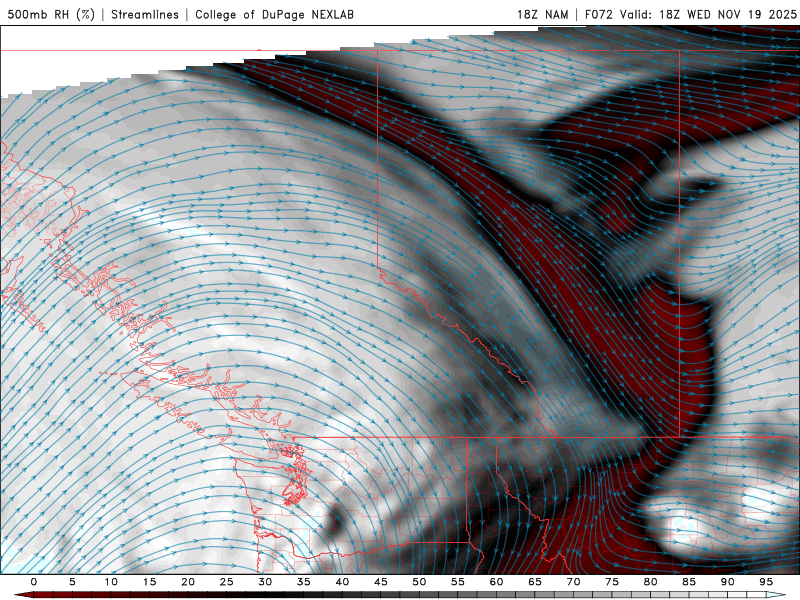Click the colorbar label "70"

[x=573, y=582]
